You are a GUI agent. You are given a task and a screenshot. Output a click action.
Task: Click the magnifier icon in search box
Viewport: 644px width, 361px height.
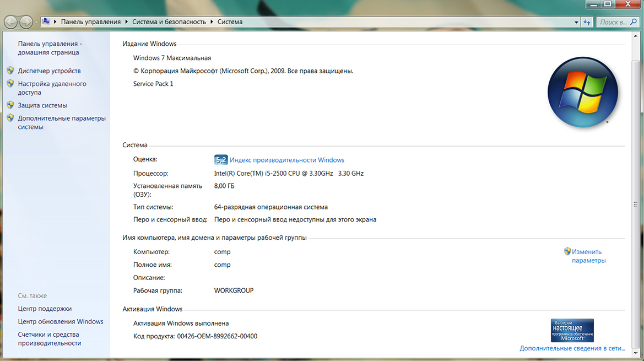coord(632,22)
